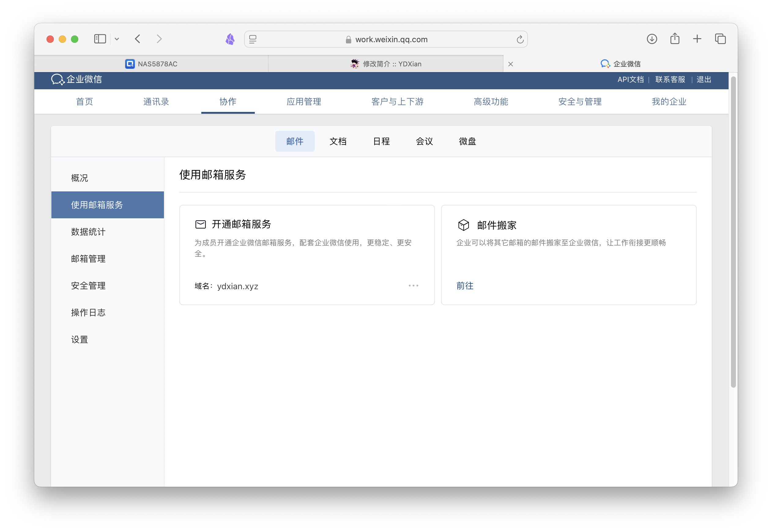
Task: Open 设置 in the left sidebar
Action: (x=108, y=340)
